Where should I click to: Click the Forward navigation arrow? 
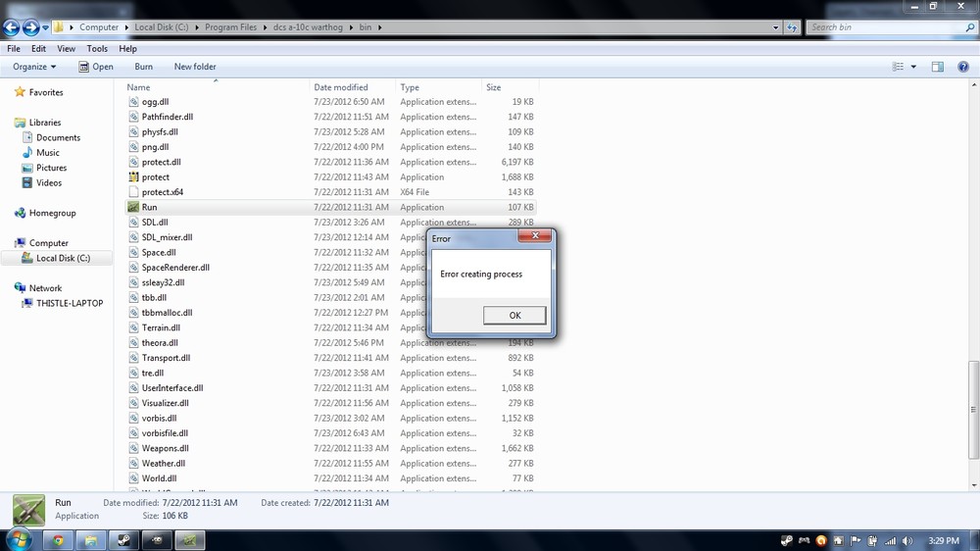coord(30,26)
